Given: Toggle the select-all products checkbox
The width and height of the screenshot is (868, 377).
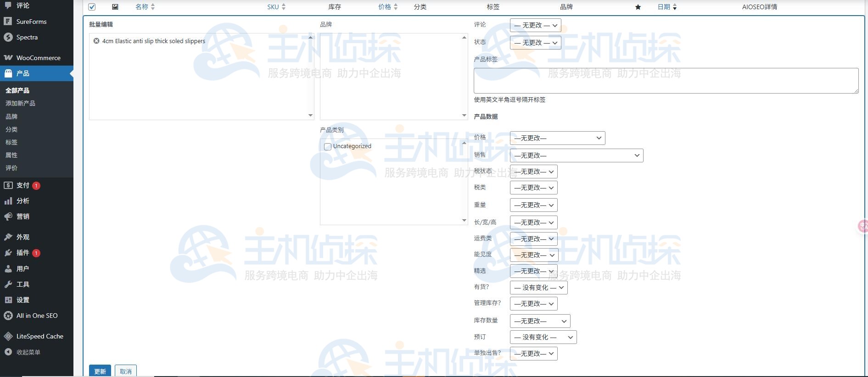Looking at the screenshot, I should (x=92, y=7).
